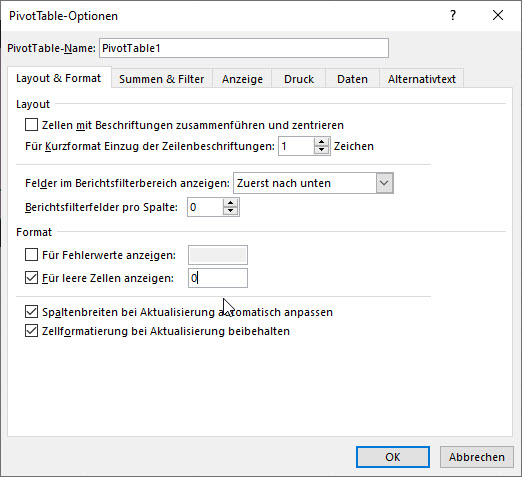Confirm with the OK button
The height and width of the screenshot is (477, 522).
point(393,457)
